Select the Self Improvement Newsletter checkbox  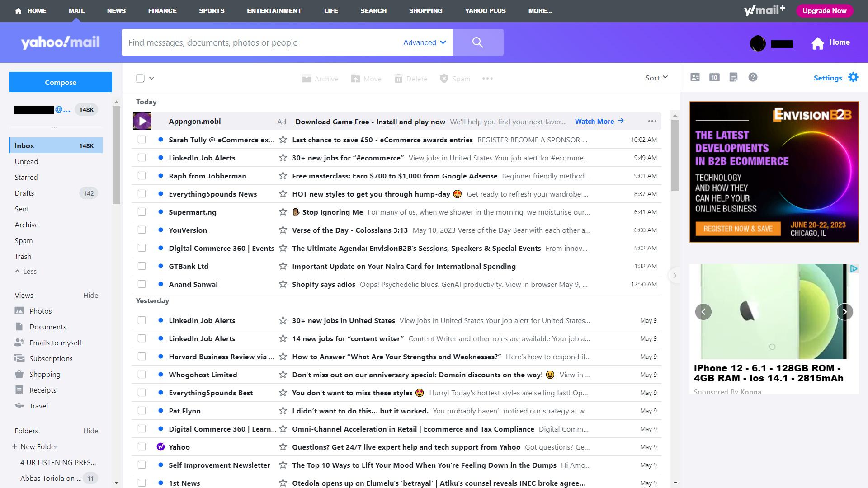[142, 465]
